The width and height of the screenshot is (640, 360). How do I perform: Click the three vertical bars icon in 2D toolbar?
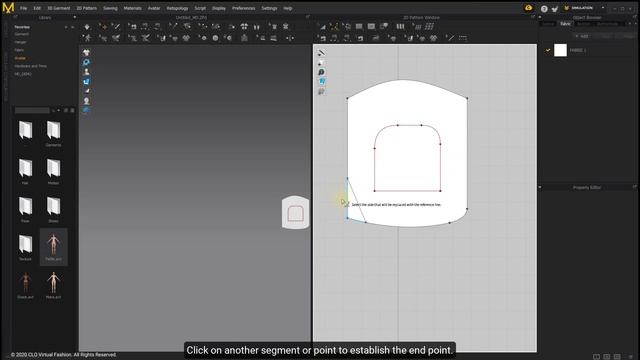point(400,27)
